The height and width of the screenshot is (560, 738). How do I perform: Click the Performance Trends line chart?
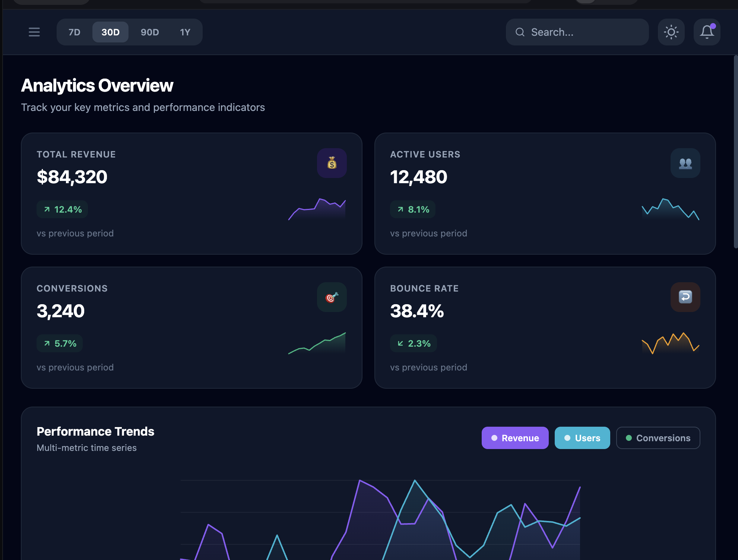380,520
